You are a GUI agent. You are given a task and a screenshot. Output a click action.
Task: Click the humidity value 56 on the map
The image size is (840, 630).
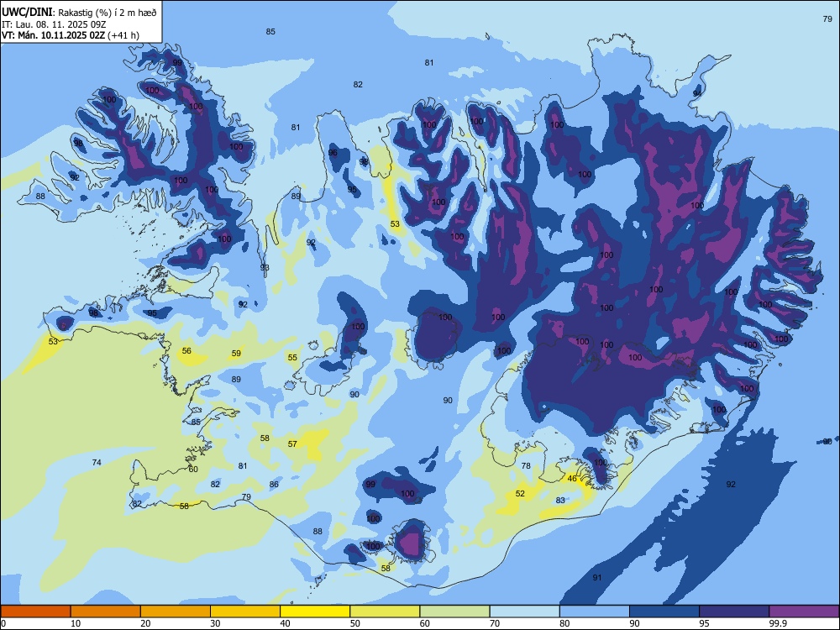coord(186,351)
